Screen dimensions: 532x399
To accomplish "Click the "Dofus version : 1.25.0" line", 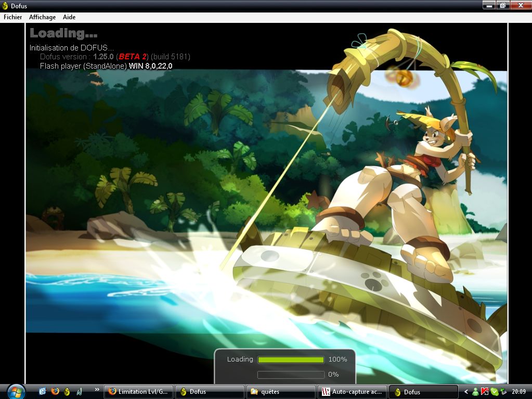I will [115, 57].
